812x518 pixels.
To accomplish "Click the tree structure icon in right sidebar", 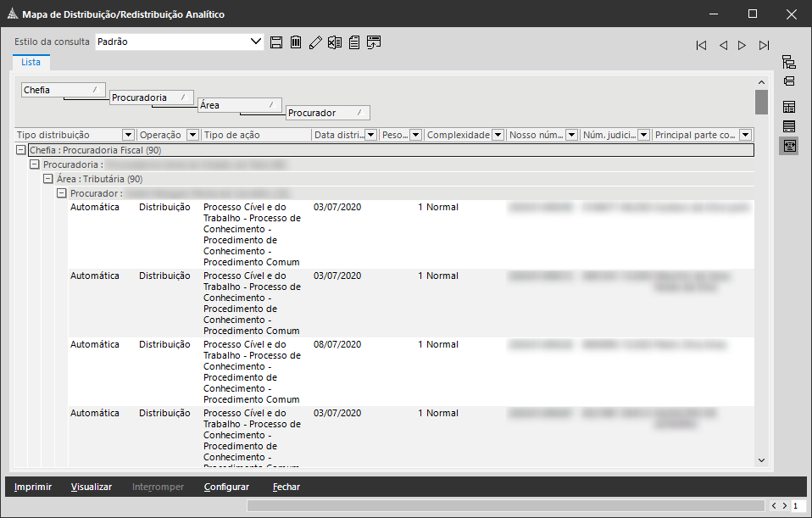I will 788,62.
